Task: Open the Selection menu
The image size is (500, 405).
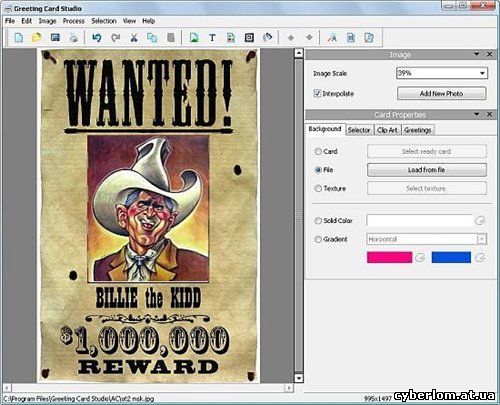Action: (x=104, y=21)
